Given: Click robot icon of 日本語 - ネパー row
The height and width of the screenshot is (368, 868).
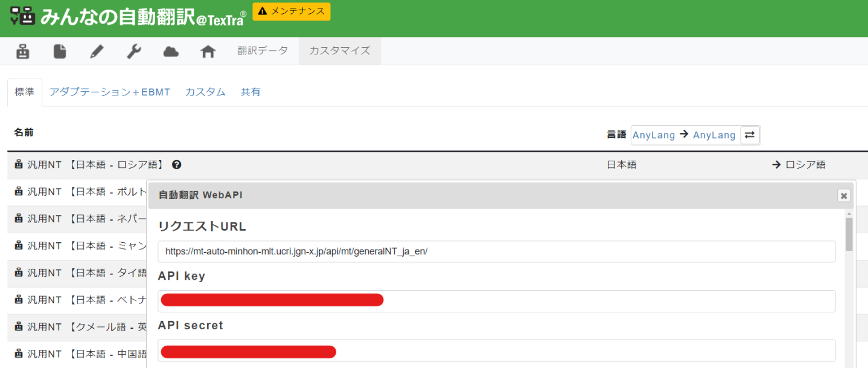Looking at the screenshot, I should click(x=19, y=218).
